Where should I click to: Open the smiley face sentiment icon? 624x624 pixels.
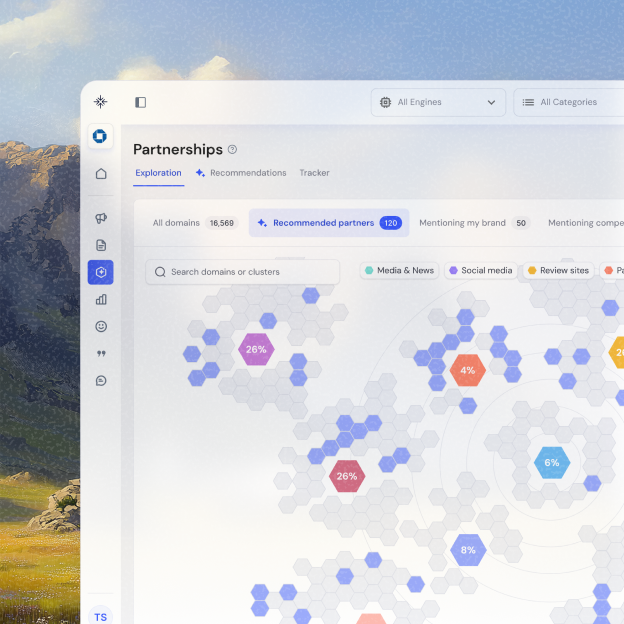tap(101, 326)
